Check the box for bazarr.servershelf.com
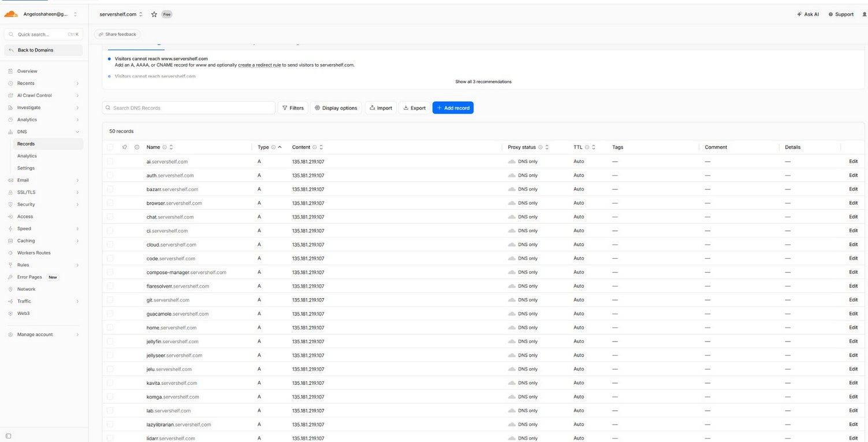The height and width of the screenshot is (442, 868). [110, 190]
